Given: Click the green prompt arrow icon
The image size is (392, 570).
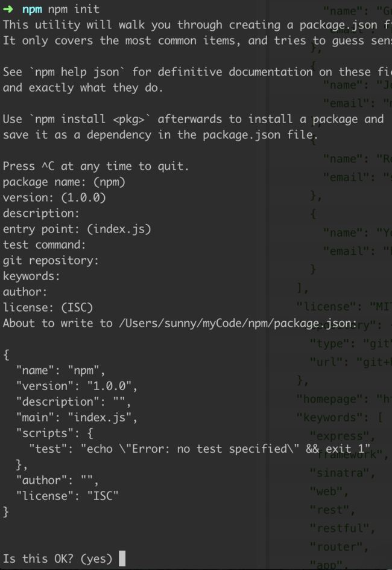Looking at the screenshot, I should pyautogui.click(x=8, y=9).
